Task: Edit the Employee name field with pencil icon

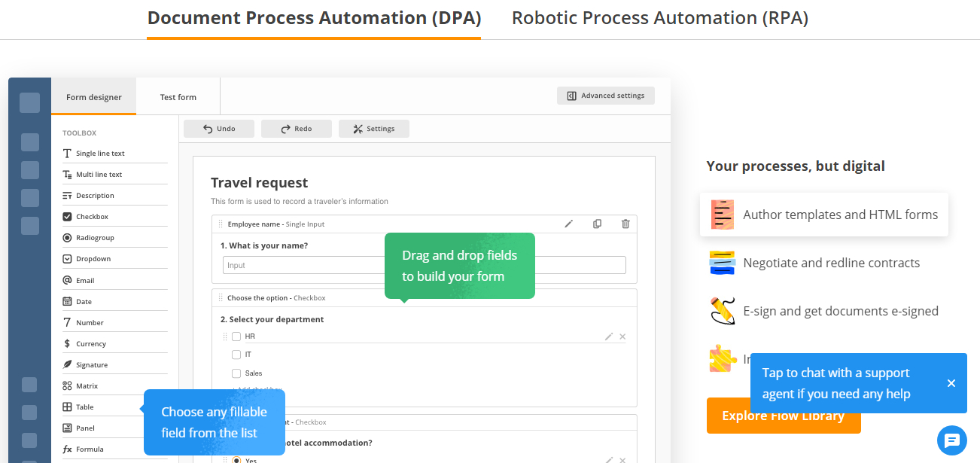Action: pos(569,224)
